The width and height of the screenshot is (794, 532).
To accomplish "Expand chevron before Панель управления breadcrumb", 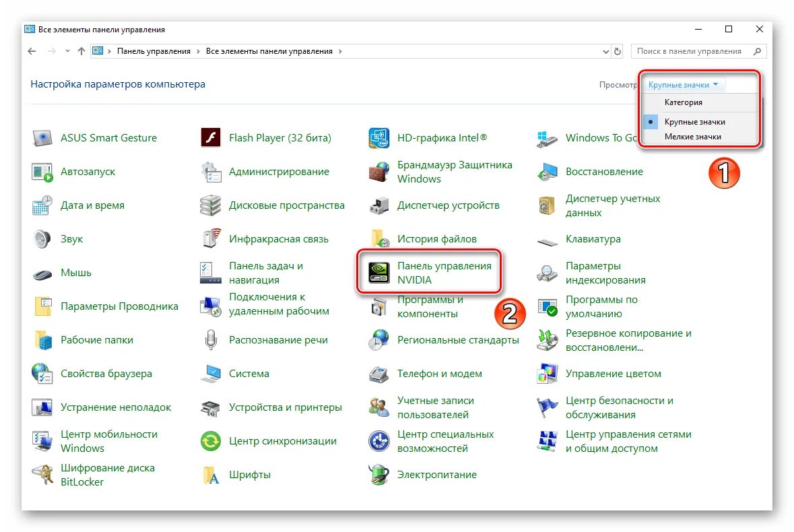I will [109, 52].
